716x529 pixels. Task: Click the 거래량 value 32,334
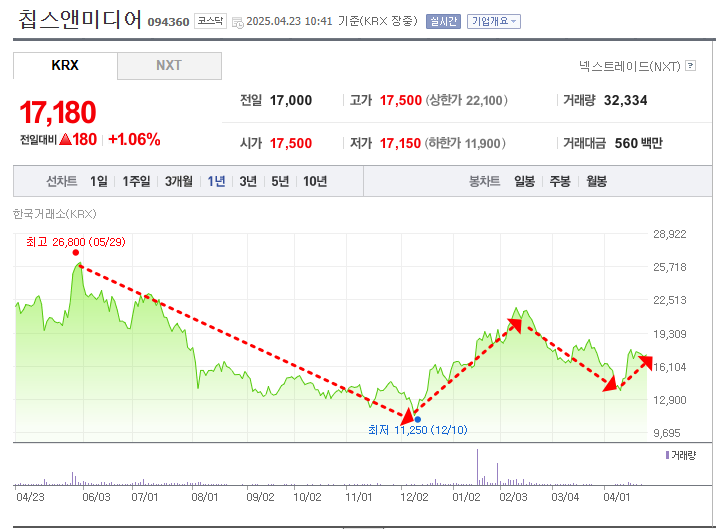coord(626,100)
